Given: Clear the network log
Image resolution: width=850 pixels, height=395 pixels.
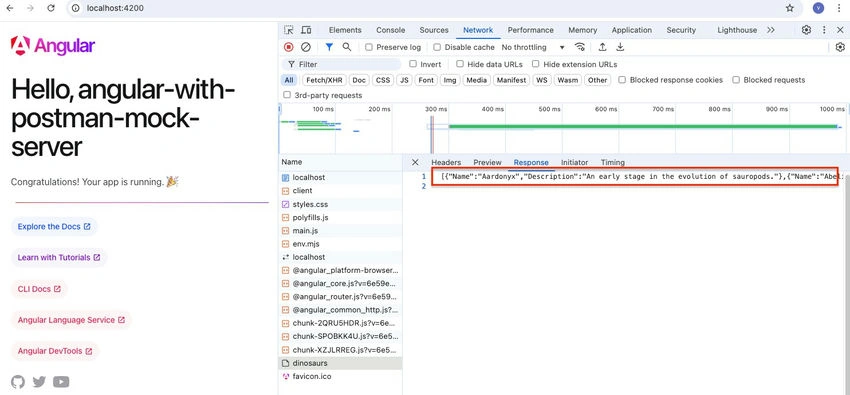Looking at the screenshot, I should pyautogui.click(x=306, y=47).
